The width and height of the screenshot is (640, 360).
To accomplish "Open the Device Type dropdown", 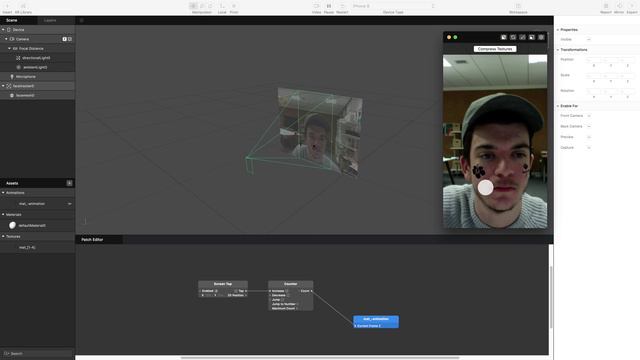I will [x=393, y=6].
